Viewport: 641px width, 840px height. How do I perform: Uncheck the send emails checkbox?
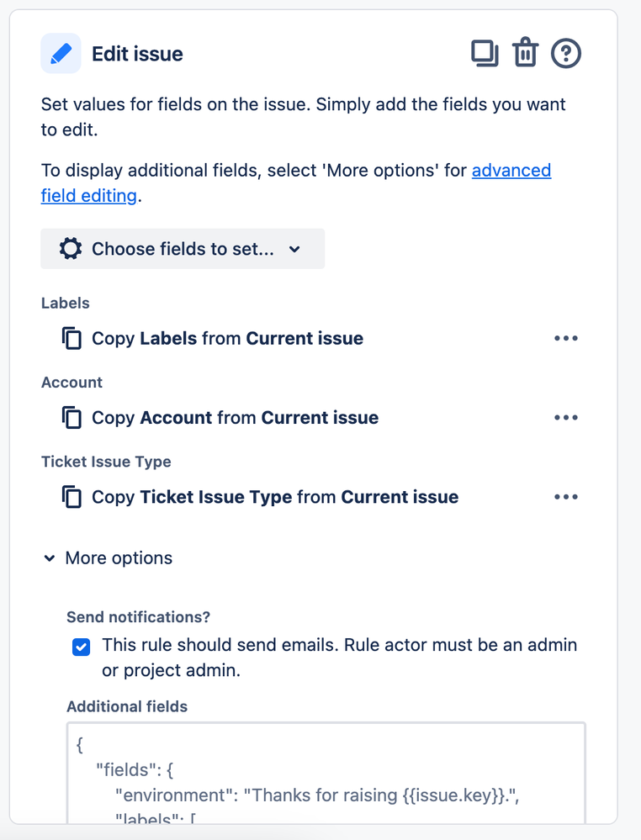[x=82, y=647]
